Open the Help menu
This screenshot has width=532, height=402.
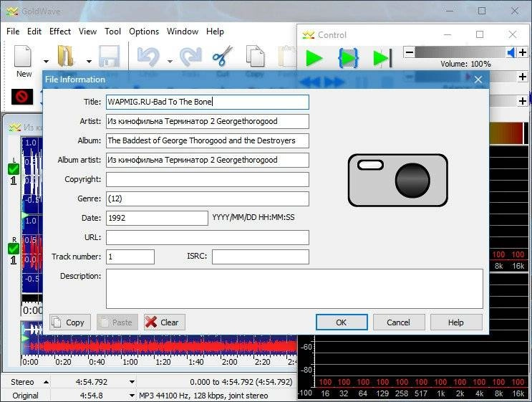[215, 32]
